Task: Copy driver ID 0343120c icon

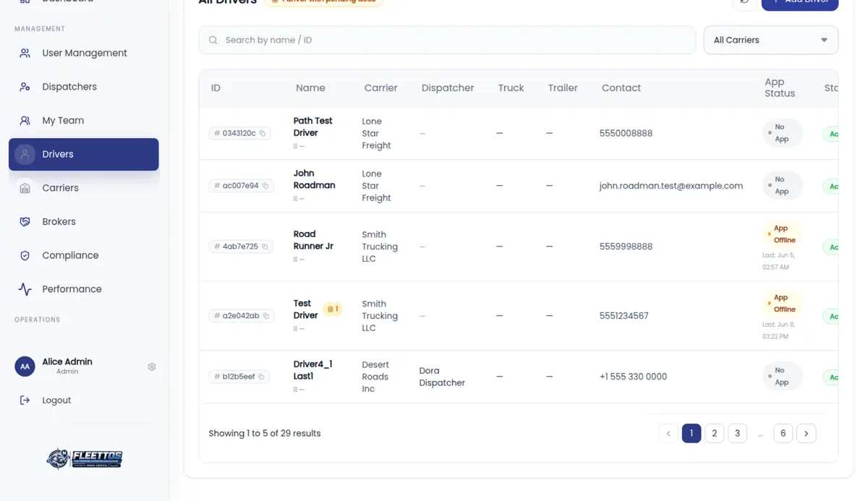Action: [x=263, y=134]
